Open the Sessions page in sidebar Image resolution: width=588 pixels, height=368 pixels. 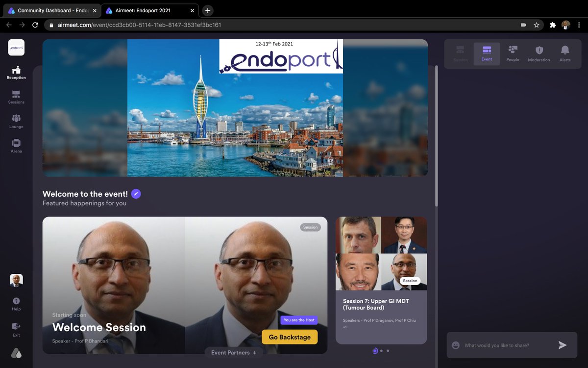click(16, 97)
